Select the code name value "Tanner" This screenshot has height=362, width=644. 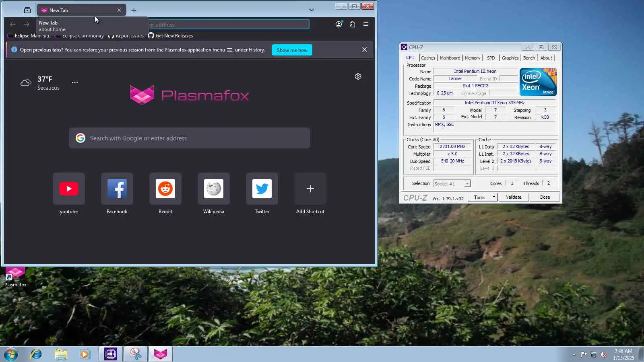point(455,78)
